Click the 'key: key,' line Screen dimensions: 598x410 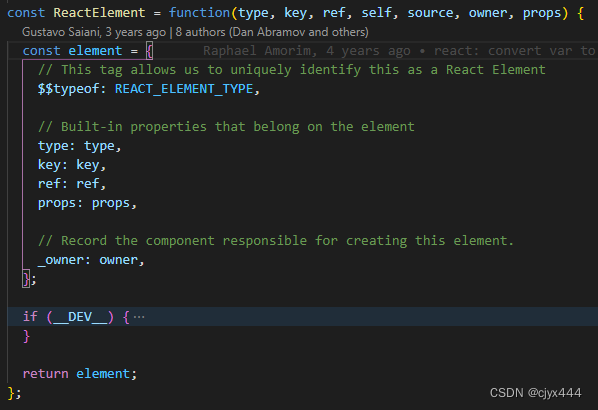[x=72, y=165]
